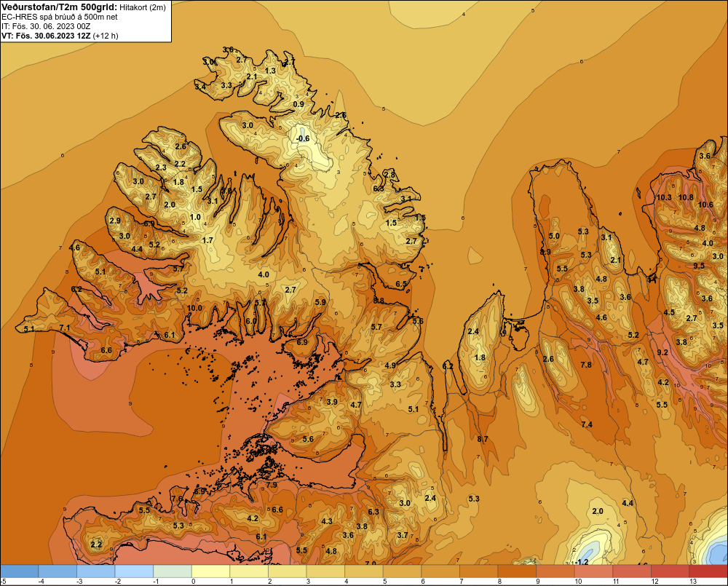Select the '4.3' temperature value
728x586 pixels.
click(x=327, y=521)
